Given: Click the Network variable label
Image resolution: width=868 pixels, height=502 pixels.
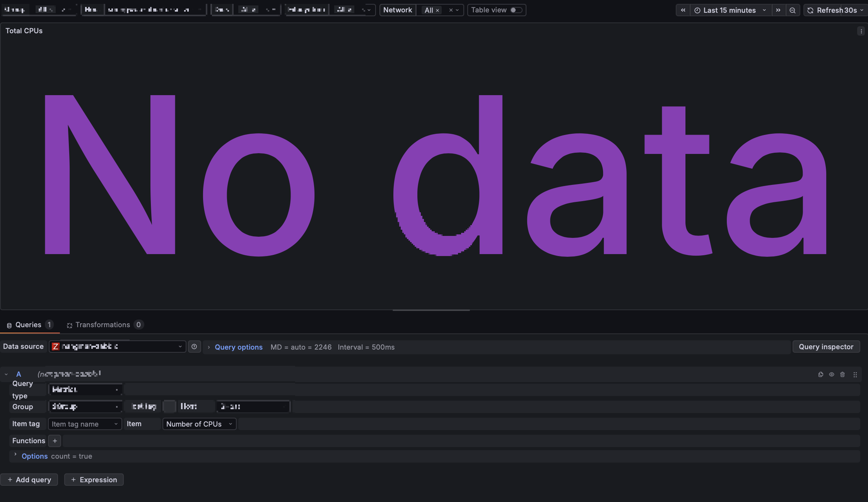Looking at the screenshot, I should tap(398, 10).
